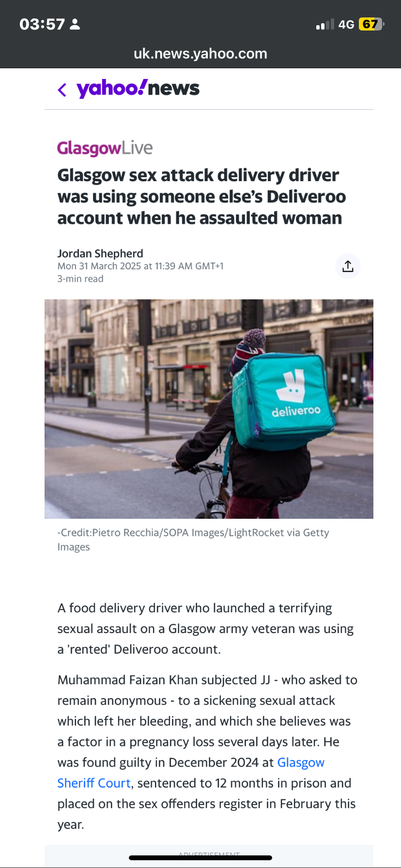Tap the ADVERTISEMENT banner at bottom
Image resolution: width=401 pixels, height=868 pixels.
pyautogui.click(x=209, y=854)
